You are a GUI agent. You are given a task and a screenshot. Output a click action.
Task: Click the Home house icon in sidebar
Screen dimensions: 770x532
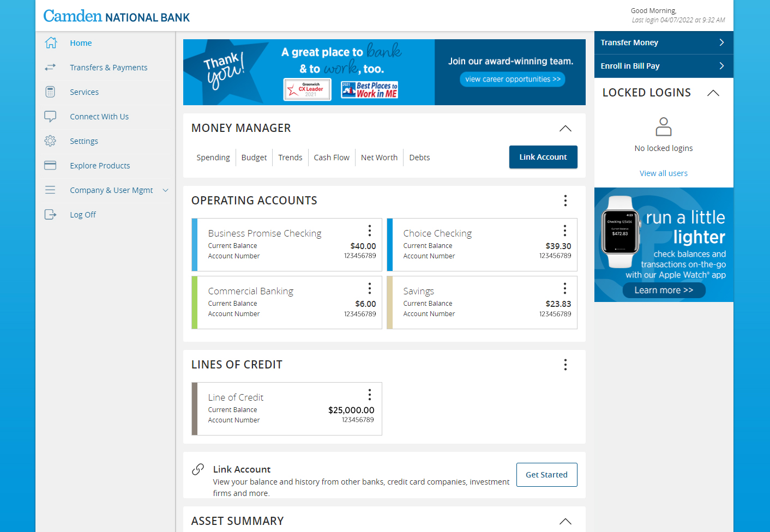(x=51, y=43)
